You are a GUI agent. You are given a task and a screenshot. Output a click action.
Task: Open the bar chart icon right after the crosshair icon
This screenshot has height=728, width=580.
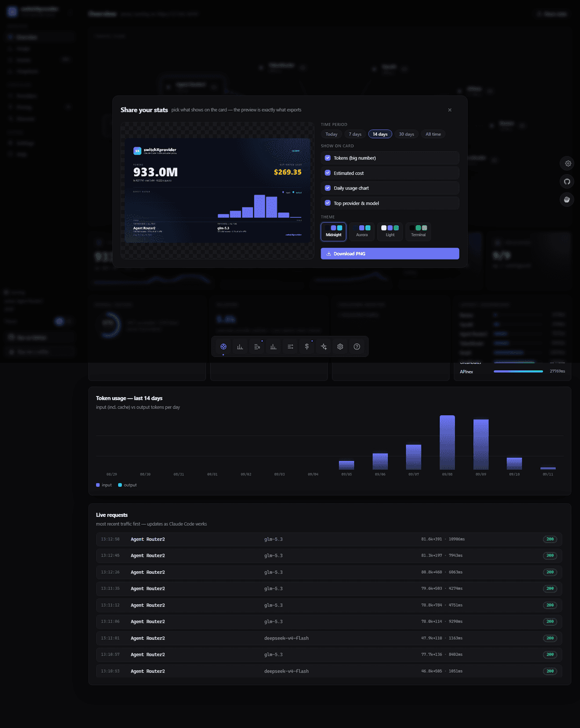pos(240,347)
